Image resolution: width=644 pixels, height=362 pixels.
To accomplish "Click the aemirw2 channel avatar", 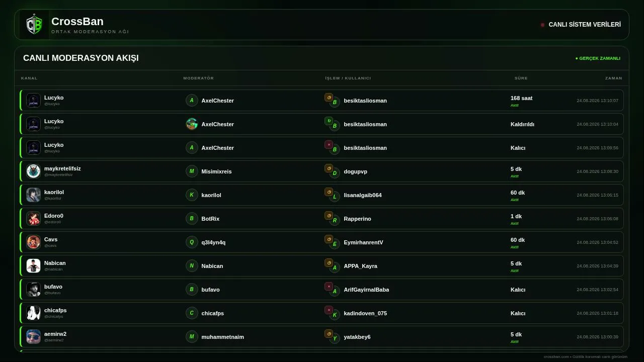I will tap(33, 336).
